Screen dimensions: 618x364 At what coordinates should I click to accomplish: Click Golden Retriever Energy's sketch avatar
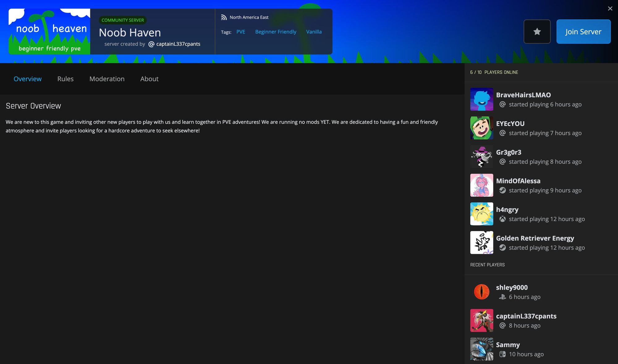(481, 243)
